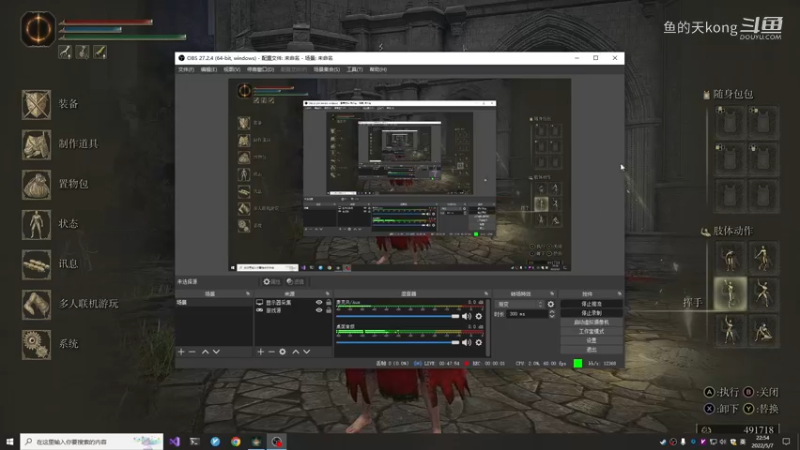
Task: Open Messages (讯息) in the game menu
Action: point(51,264)
